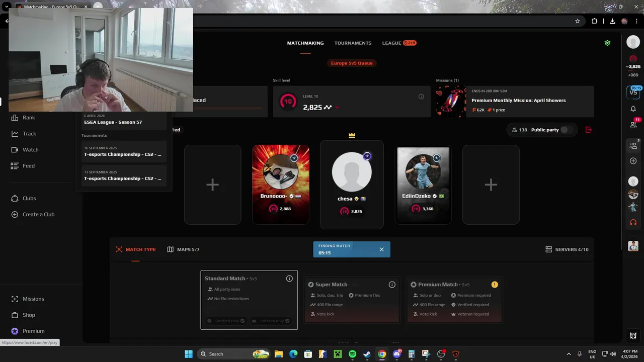Image resolution: width=644 pixels, height=362 pixels.
Task: Click the leave party icon
Action: tap(589, 130)
